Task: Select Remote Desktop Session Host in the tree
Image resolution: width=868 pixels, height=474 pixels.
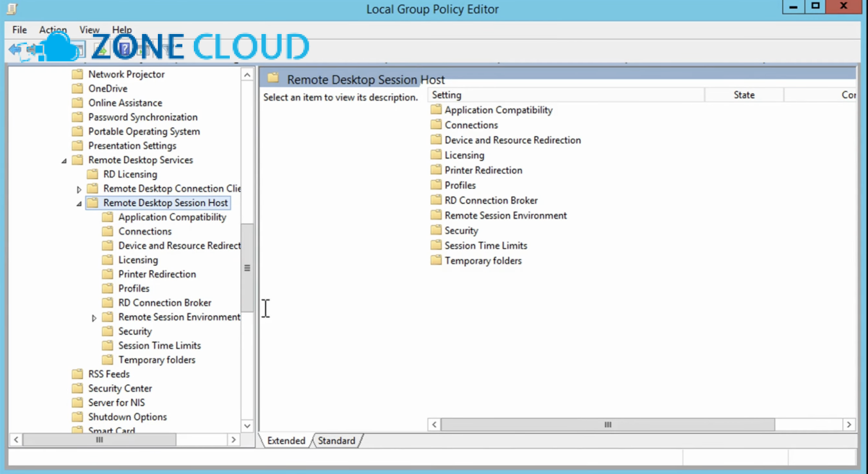Action: coord(166,203)
